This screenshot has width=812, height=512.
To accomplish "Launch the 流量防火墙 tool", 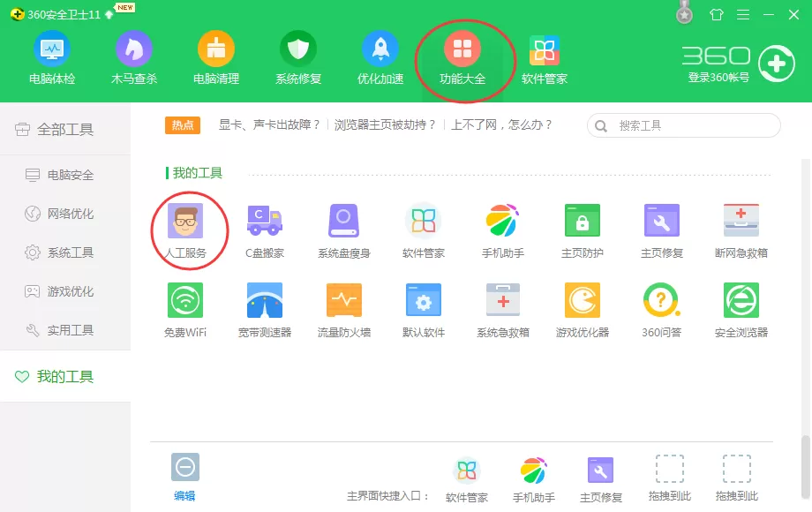I will [344, 310].
